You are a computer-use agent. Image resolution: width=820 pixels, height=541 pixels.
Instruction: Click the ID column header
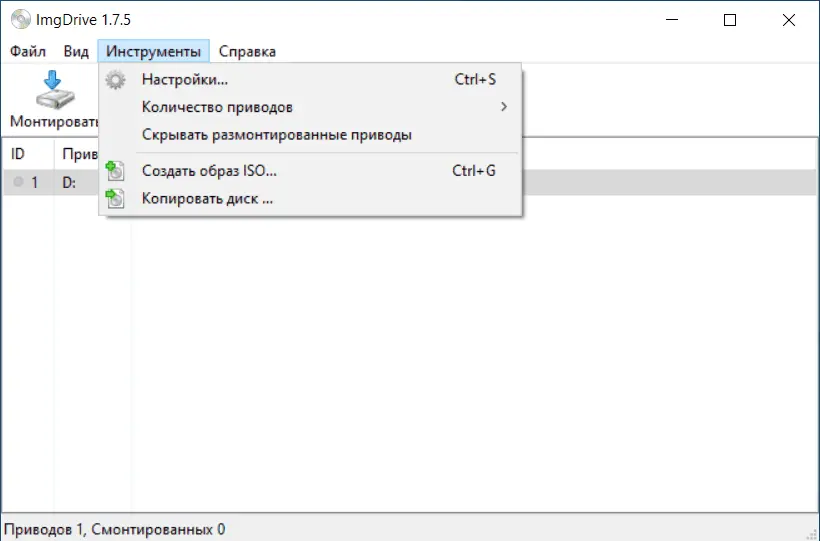click(x=18, y=154)
